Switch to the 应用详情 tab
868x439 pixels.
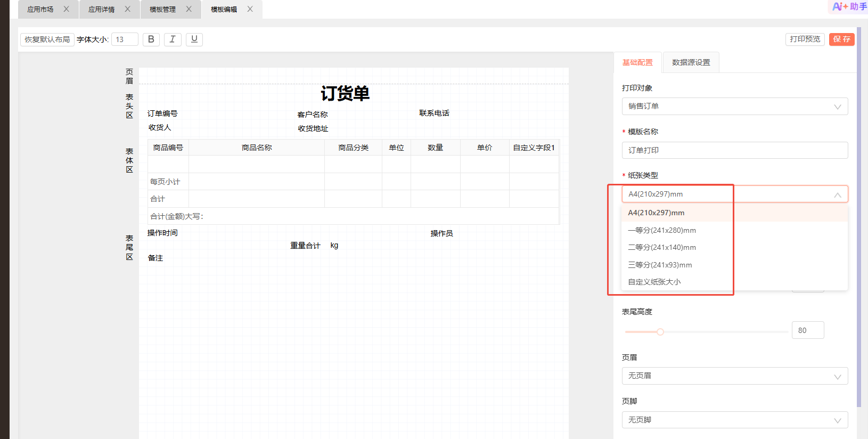(102, 10)
